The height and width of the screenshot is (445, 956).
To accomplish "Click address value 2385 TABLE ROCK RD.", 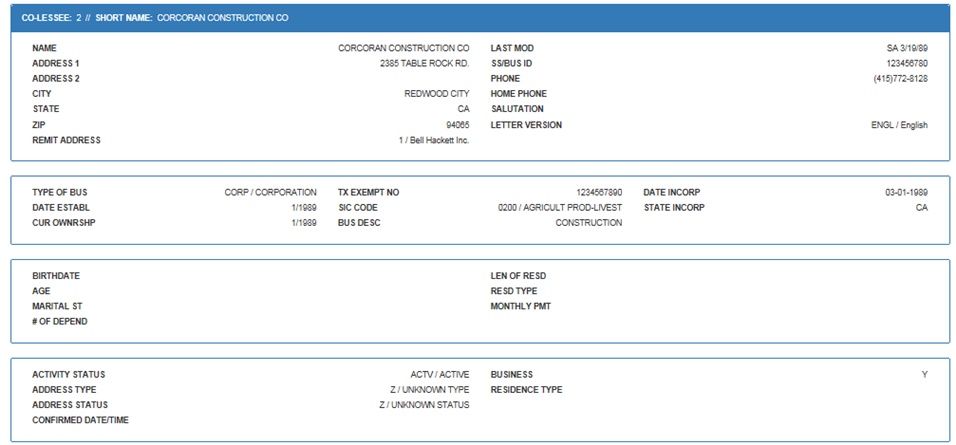I will point(424,63).
